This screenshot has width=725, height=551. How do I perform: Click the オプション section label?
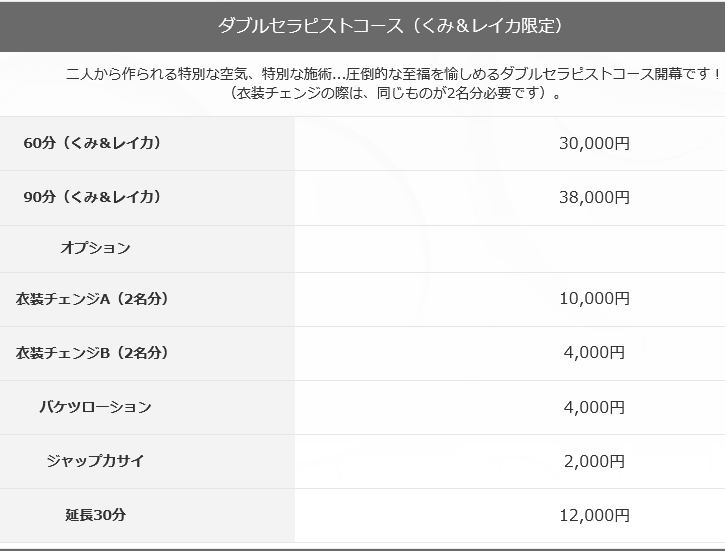pos(95,248)
